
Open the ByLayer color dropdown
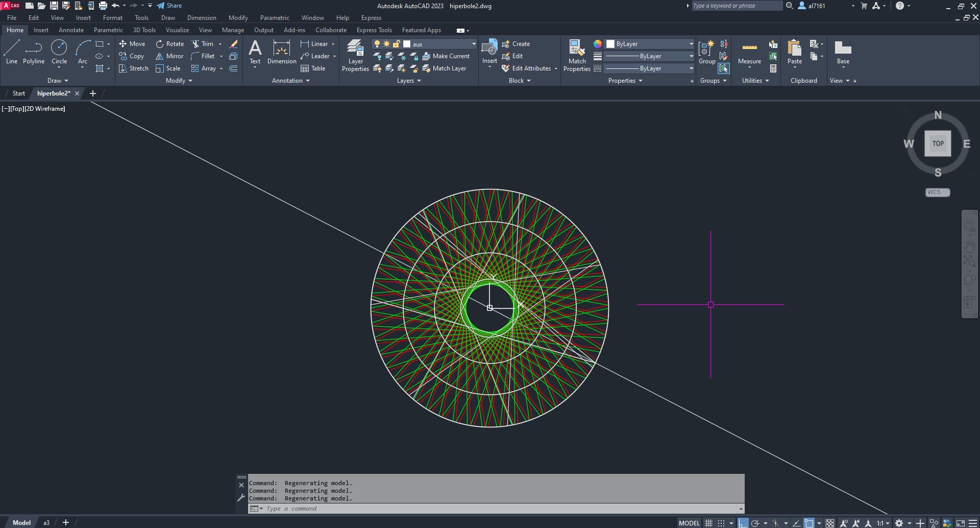click(x=691, y=44)
